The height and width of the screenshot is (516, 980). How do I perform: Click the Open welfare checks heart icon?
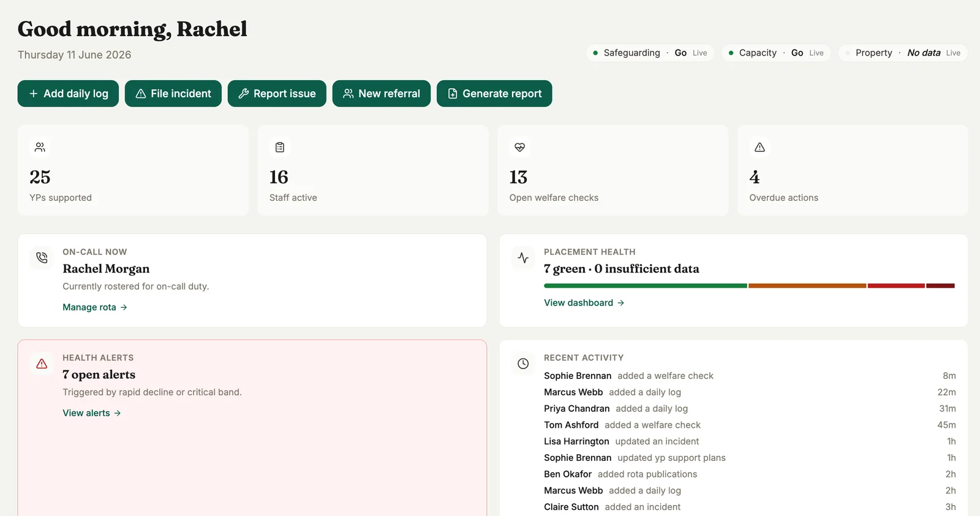coord(519,147)
